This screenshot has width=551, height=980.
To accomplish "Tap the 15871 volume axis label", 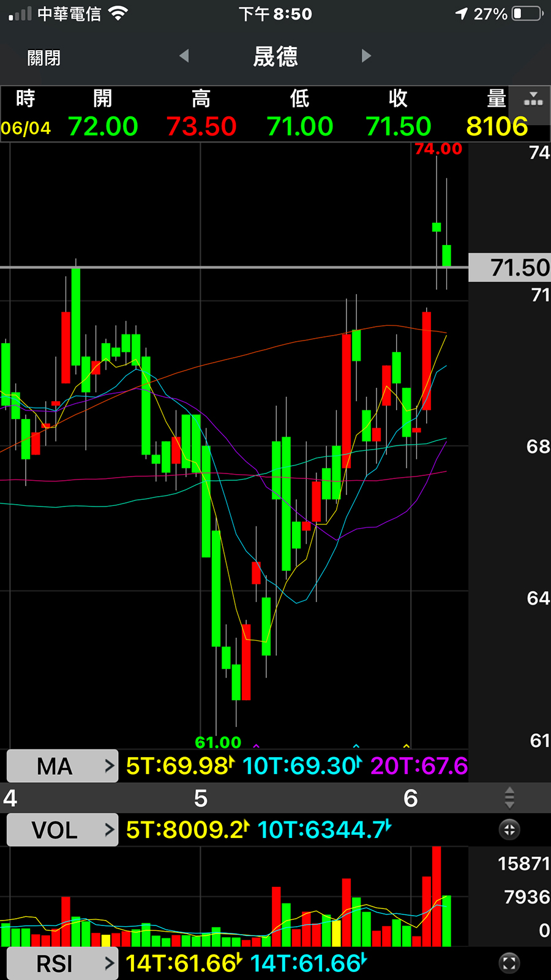I will coord(524,864).
